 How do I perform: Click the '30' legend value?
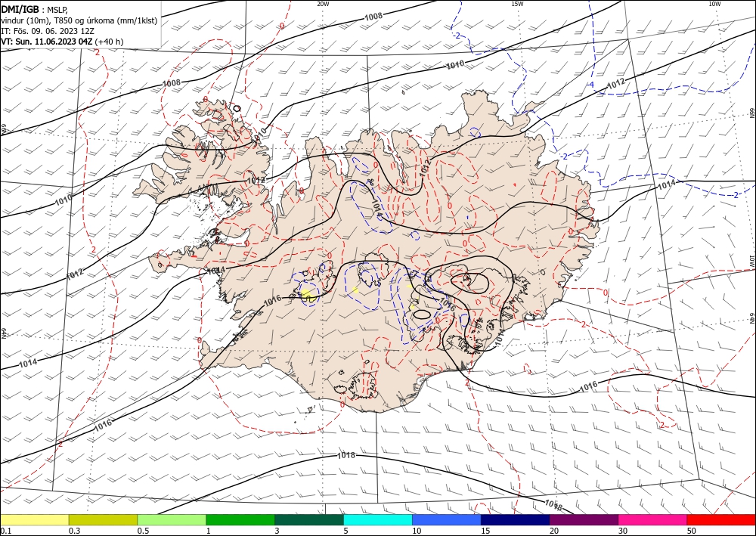[624, 531]
